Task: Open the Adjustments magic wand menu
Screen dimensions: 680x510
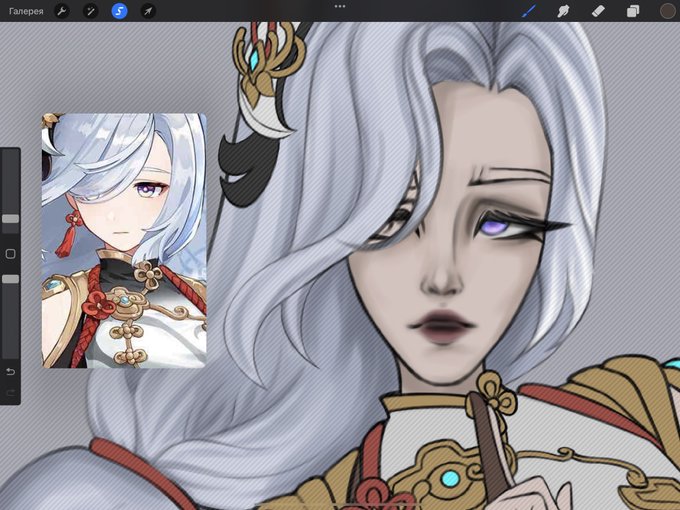Action: click(91, 11)
